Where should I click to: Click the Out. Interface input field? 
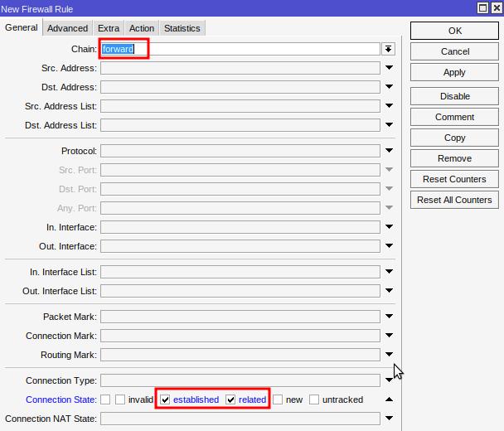pos(240,246)
